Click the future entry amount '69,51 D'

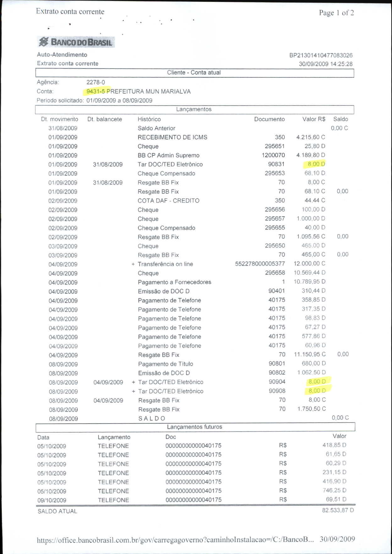336,500
